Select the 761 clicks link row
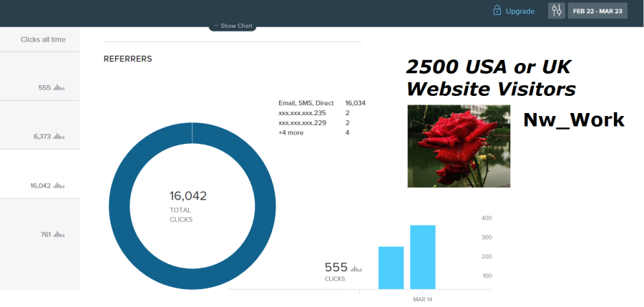Image resolution: width=644 pixels, height=307 pixels. 39,245
